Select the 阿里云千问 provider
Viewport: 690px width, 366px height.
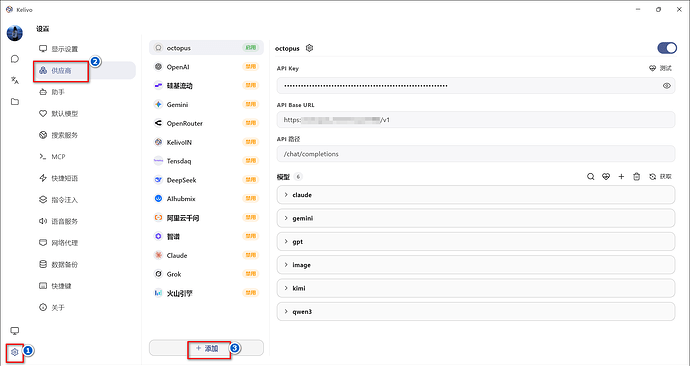tap(206, 218)
